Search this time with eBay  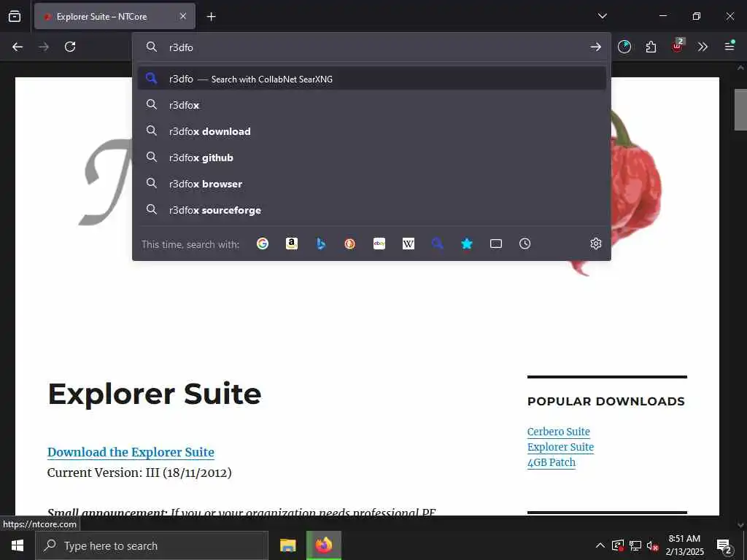pyautogui.click(x=379, y=244)
